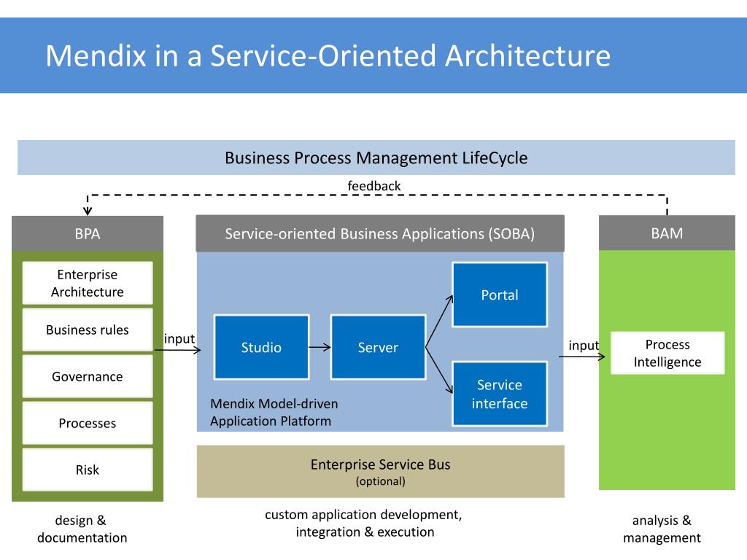
Task: Click the feedback label on dashed line
Action: pyautogui.click(x=374, y=186)
